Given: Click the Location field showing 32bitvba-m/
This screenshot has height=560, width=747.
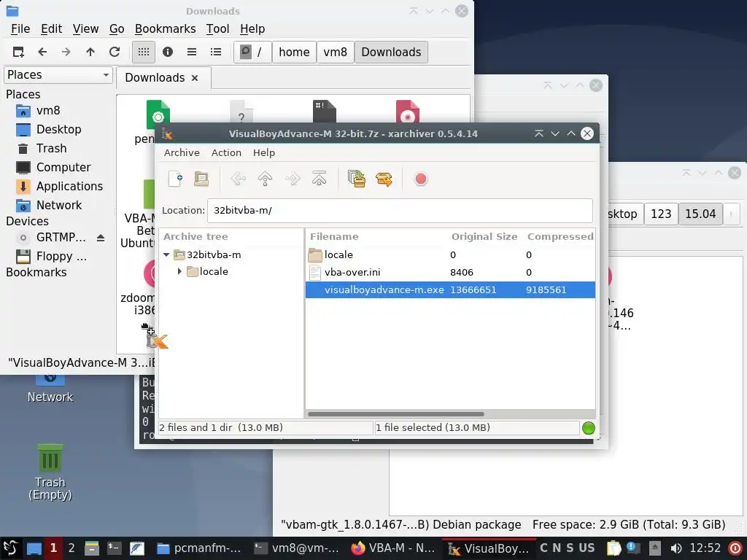Looking at the screenshot, I should [x=400, y=211].
